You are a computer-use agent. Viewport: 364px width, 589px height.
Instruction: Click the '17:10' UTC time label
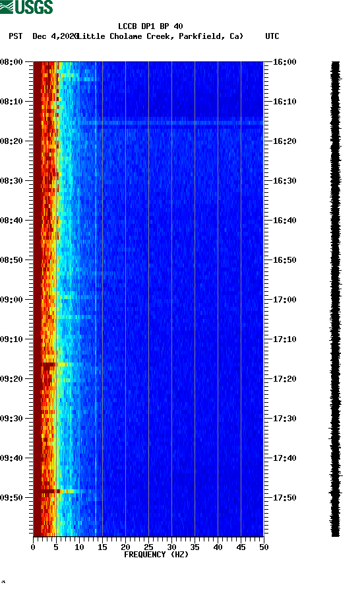pos(284,339)
